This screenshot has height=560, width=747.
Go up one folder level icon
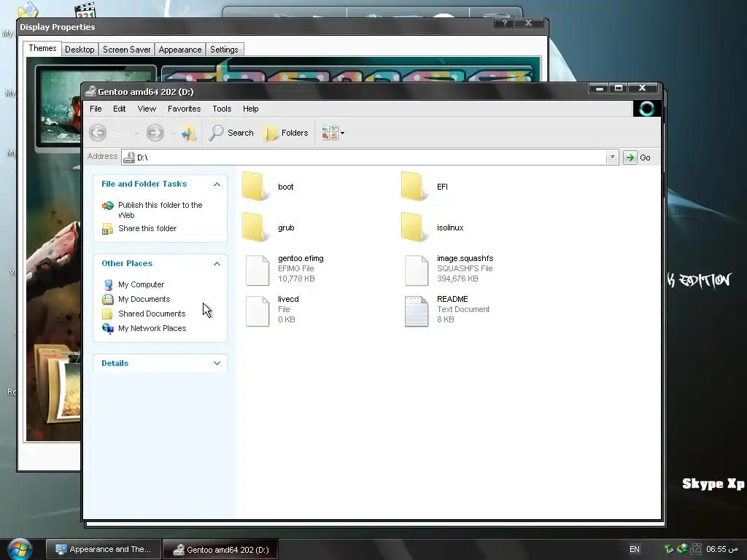click(189, 133)
